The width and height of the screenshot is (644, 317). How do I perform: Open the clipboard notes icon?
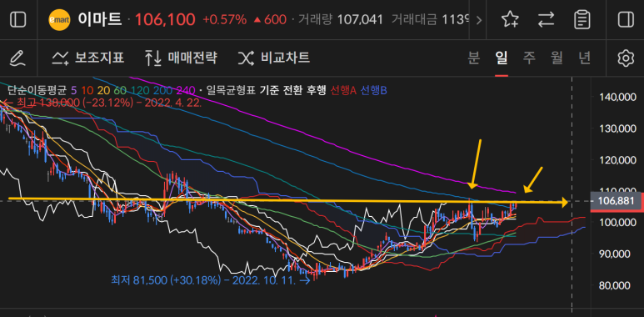[x=582, y=19]
